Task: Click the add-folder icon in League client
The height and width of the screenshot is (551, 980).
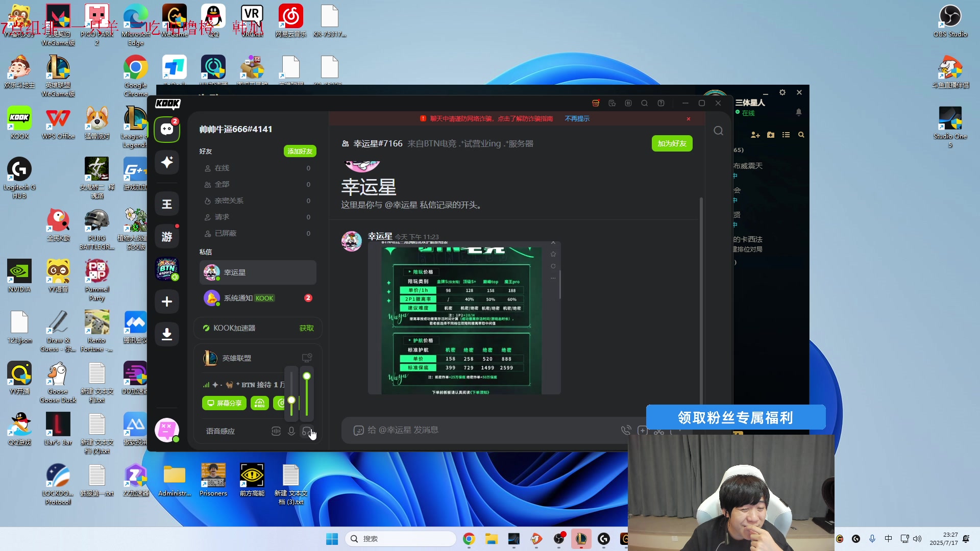Action: coord(771,135)
